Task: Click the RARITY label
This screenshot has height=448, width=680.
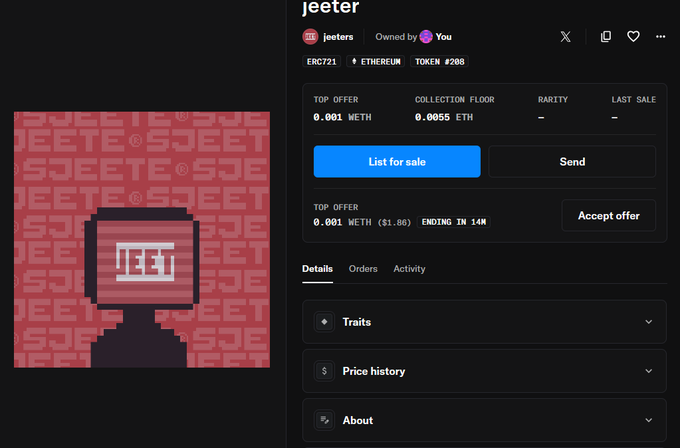Action: coord(552,100)
